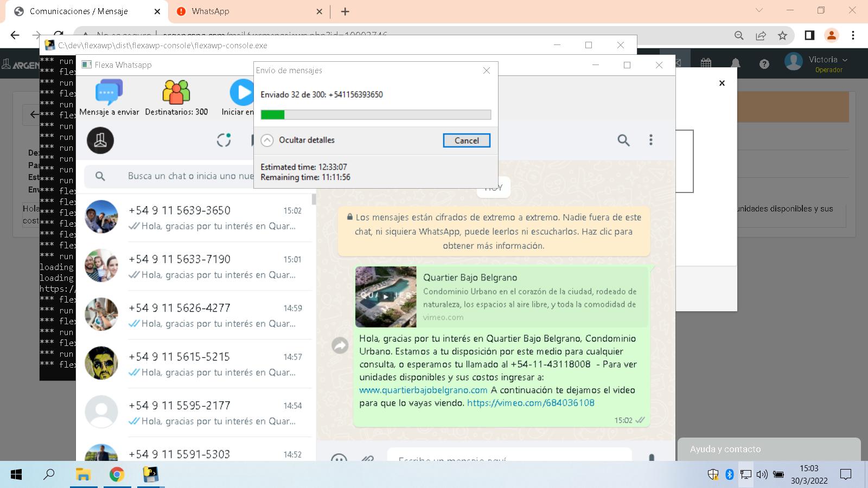
Task: Open Chrome three-dot menu
Action: [853, 35]
